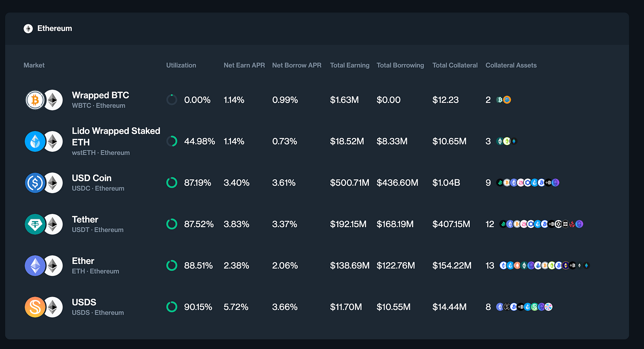Click $168.19M total borrowing value
Screen dimensions: 644x349
[x=395, y=224]
